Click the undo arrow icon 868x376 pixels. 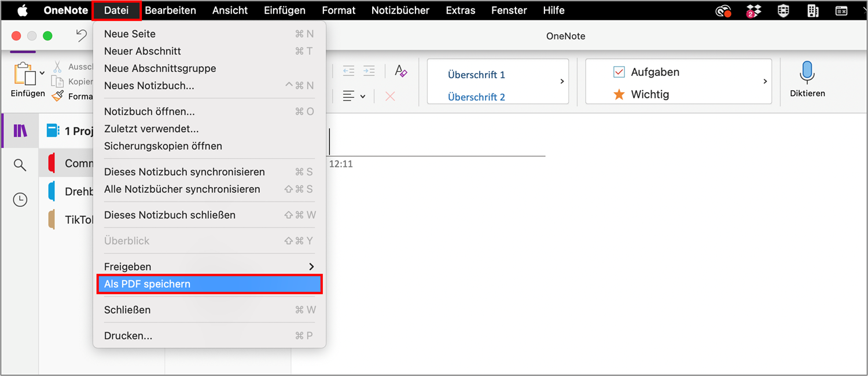[82, 36]
